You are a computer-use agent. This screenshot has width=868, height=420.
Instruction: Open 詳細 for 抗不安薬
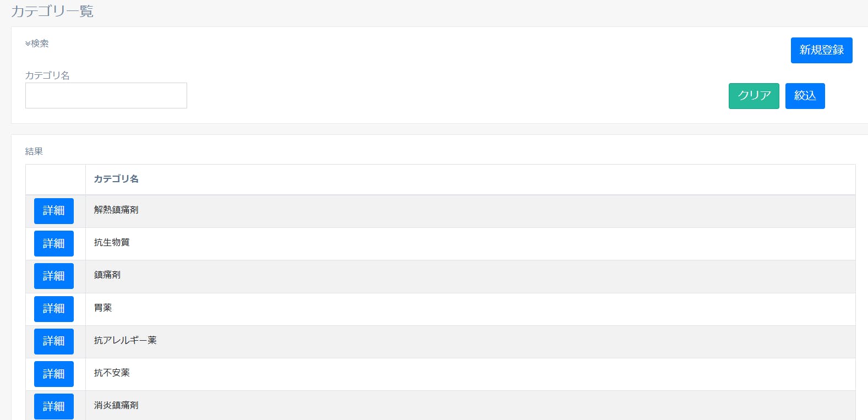[x=54, y=374]
